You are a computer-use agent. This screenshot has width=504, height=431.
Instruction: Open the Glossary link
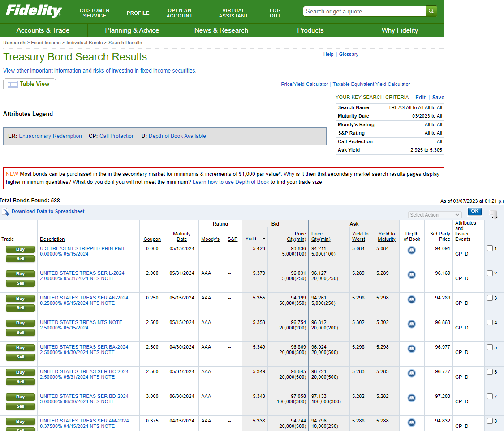(x=349, y=54)
